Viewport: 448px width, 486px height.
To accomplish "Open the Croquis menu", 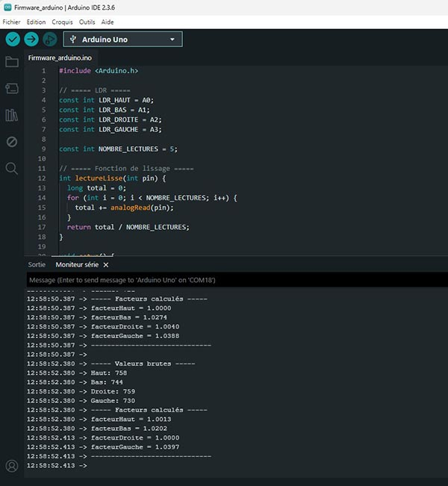I will [x=63, y=22].
